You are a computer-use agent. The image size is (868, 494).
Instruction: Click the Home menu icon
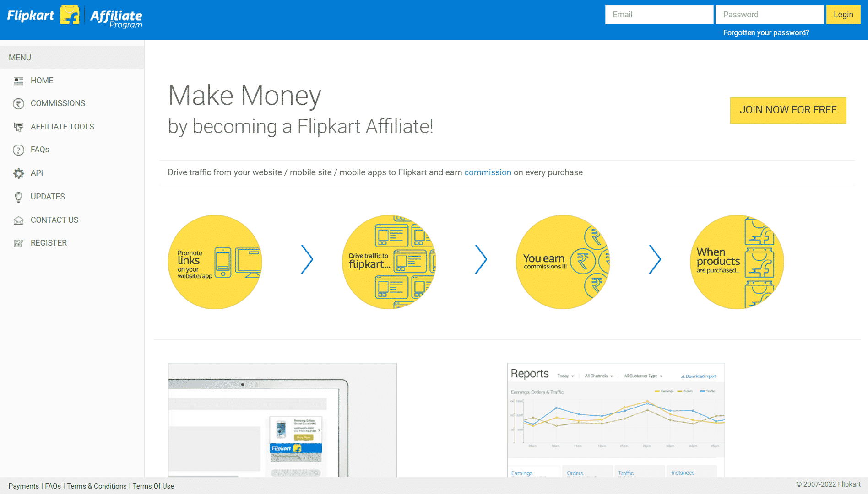tap(18, 81)
